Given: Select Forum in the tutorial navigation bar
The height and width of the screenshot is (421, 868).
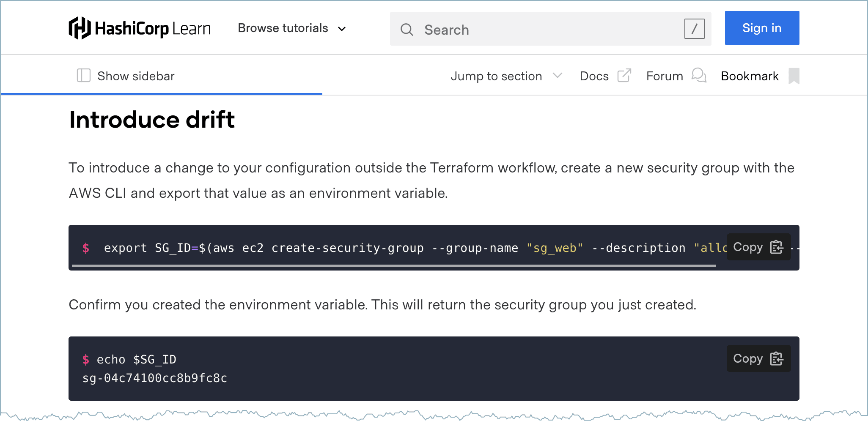Looking at the screenshot, I should (x=664, y=76).
